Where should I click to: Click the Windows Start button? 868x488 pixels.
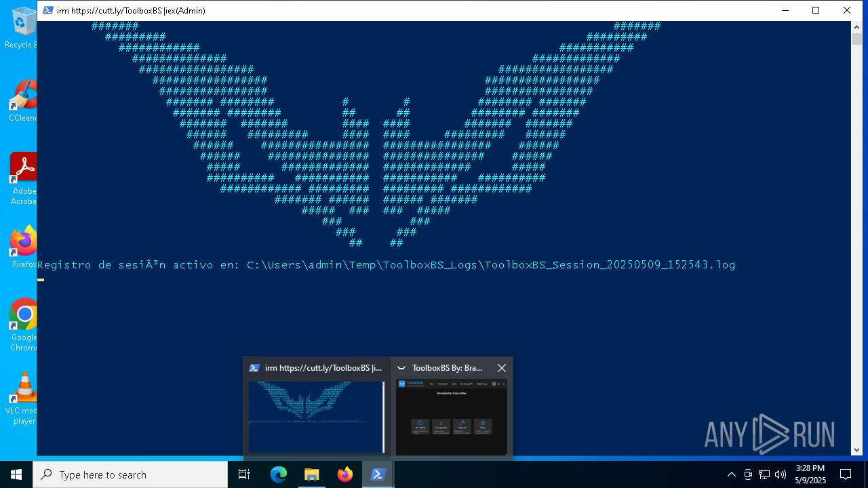click(16, 474)
